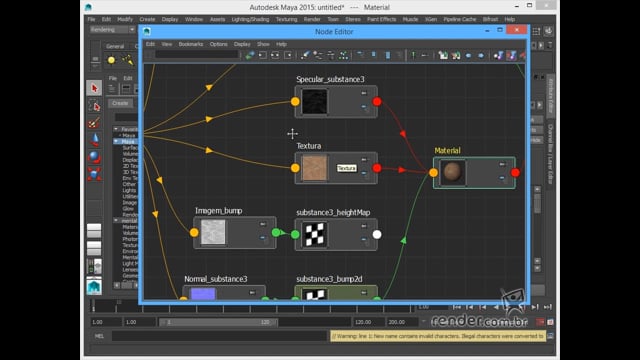Click the blue right arrow toolbar icon
Viewport: 640px width, 360px height.
pos(481,55)
